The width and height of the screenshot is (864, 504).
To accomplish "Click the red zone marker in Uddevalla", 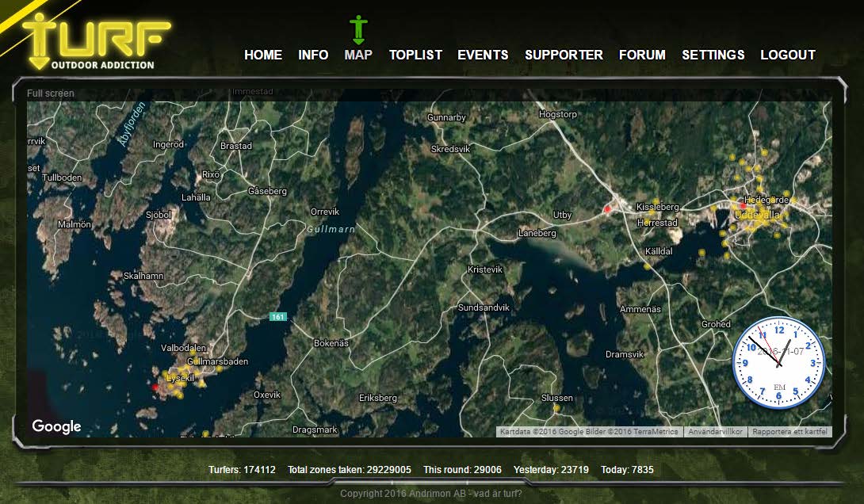I will [744, 205].
